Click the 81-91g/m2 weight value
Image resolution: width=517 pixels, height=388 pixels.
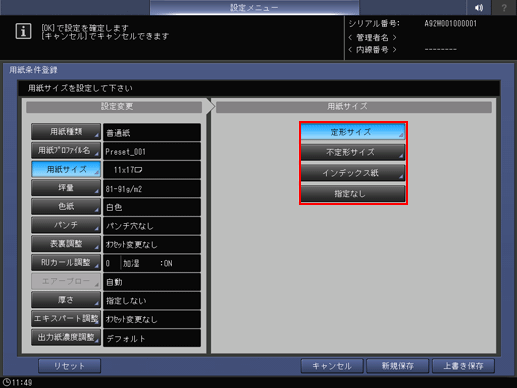coord(152,188)
